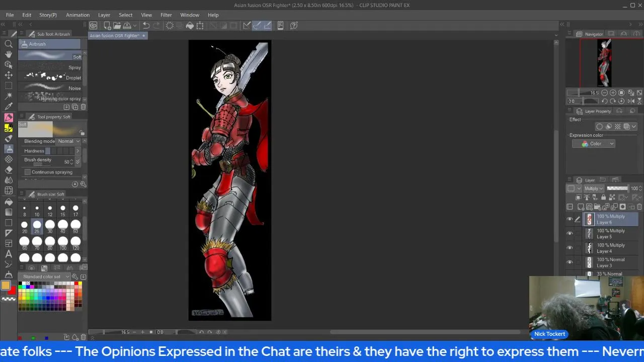The height and width of the screenshot is (362, 644).
Task: Select brush size 25
Action: pyautogui.click(x=37, y=227)
